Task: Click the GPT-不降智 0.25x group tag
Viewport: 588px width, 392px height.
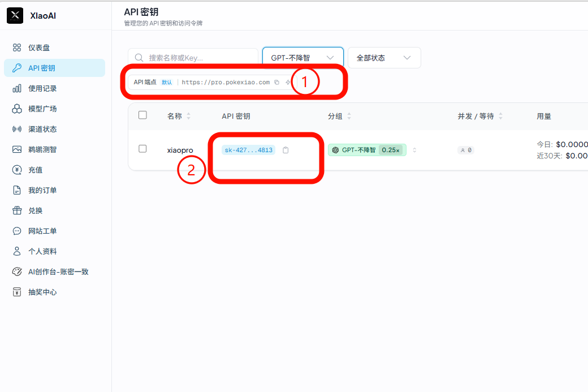Action: pyautogui.click(x=367, y=150)
